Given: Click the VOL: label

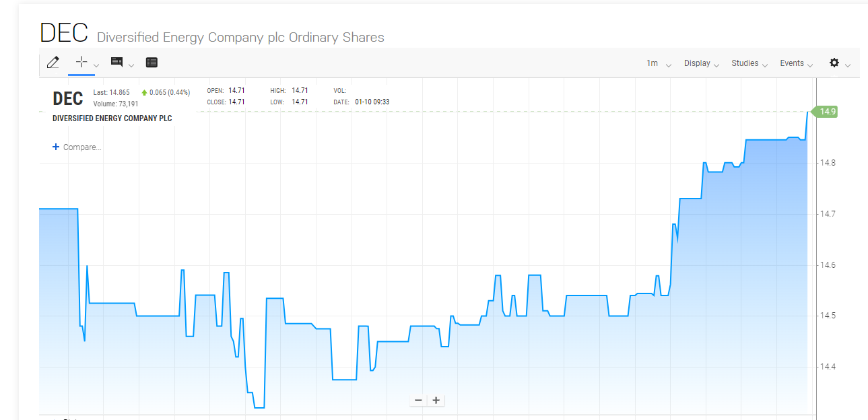Looking at the screenshot, I should [339, 90].
